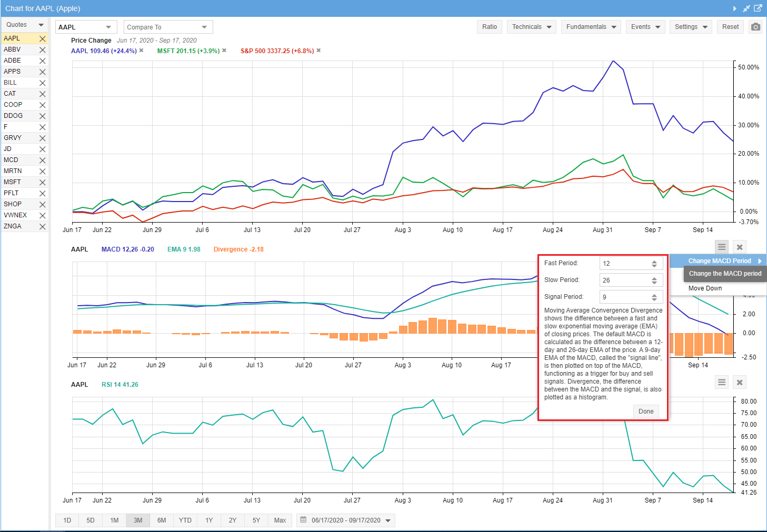Remove the RSI indicator panel
The image size is (767, 532).
(x=740, y=383)
